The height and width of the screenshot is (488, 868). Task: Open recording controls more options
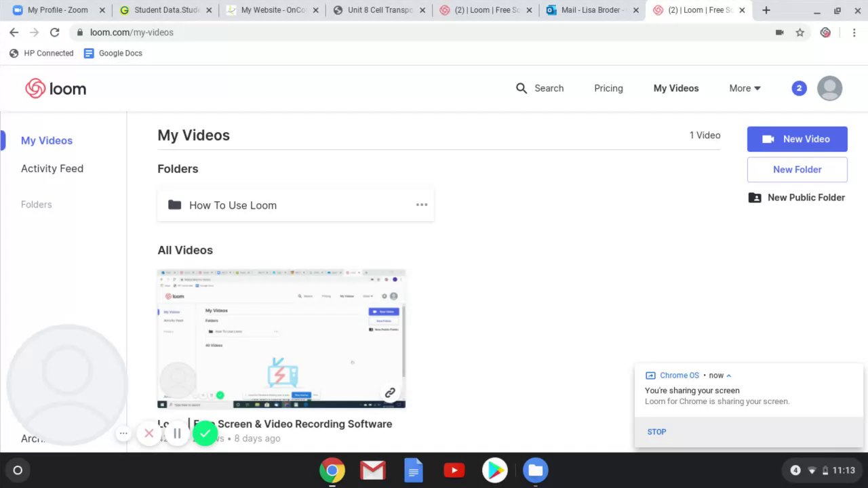pos(123,433)
